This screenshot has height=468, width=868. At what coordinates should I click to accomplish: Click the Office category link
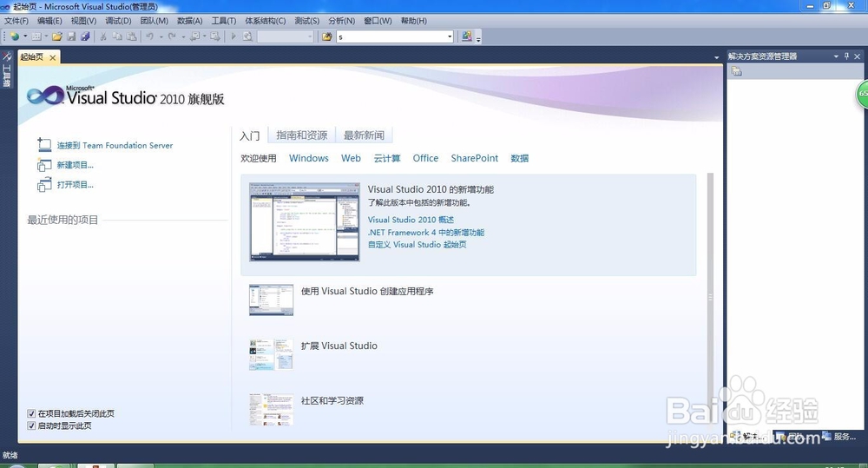425,158
